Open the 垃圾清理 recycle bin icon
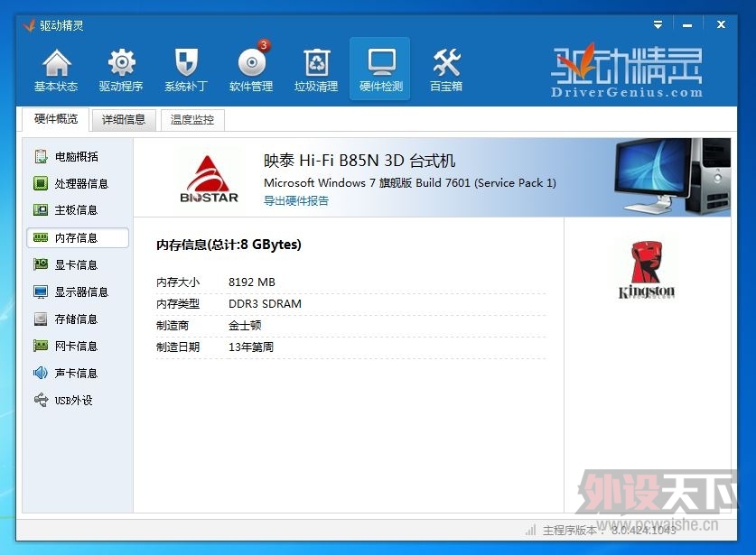Screen dimensions: 756x555 [317, 62]
